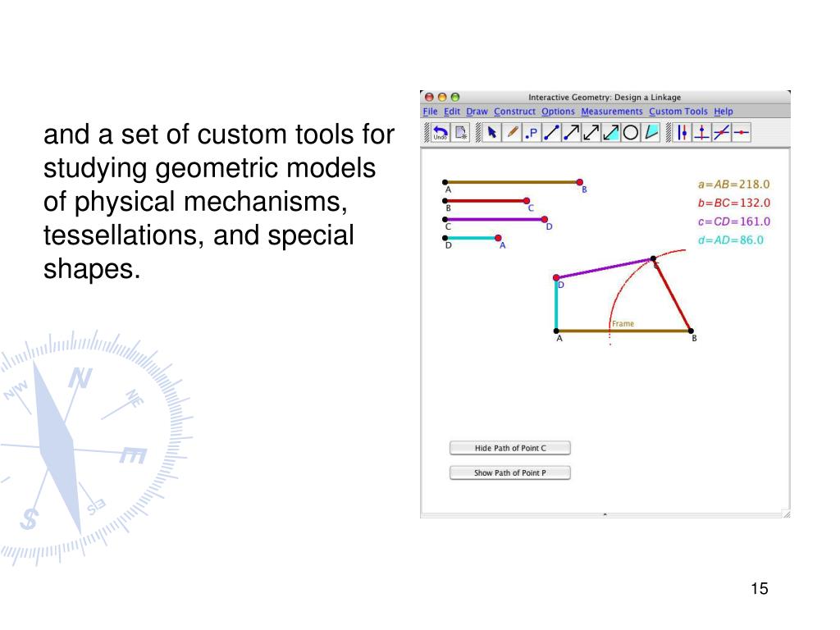This screenshot has width=840, height=630.
Task: Select the intersection point tool
Action: tap(722, 132)
